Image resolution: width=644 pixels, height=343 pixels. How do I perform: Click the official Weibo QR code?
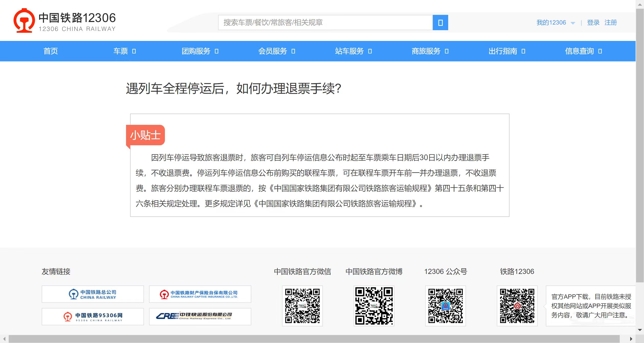(374, 306)
